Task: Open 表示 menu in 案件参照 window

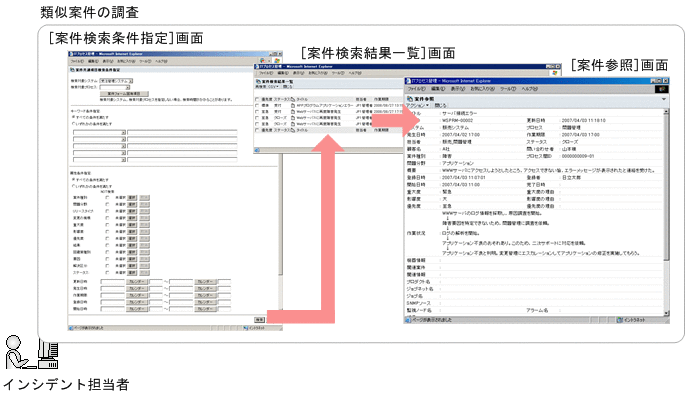Action: pos(458,89)
